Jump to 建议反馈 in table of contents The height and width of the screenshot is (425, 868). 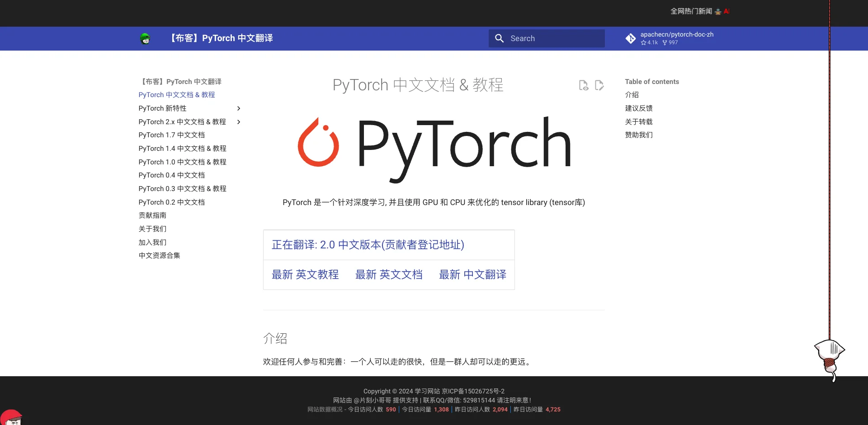point(639,108)
